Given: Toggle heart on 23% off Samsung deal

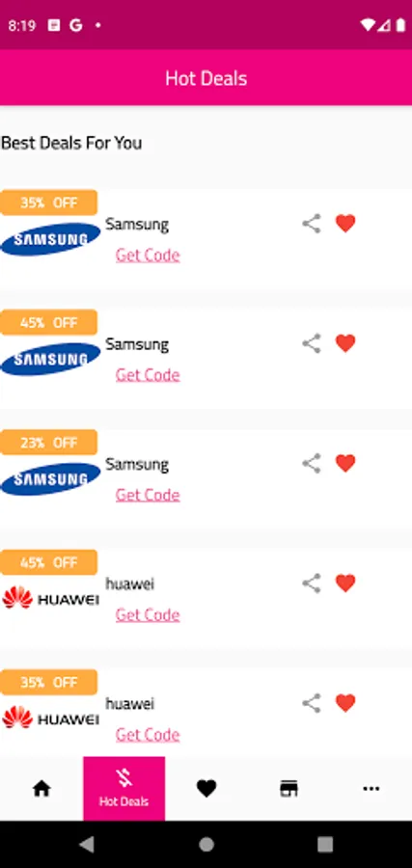Looking at the screenshot, I should coord(345,463).
